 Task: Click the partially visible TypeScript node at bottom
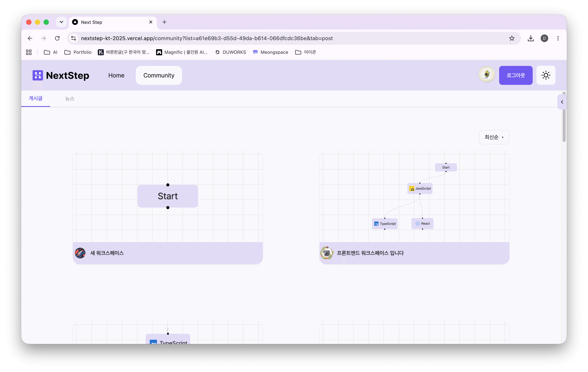click(168, 339)
